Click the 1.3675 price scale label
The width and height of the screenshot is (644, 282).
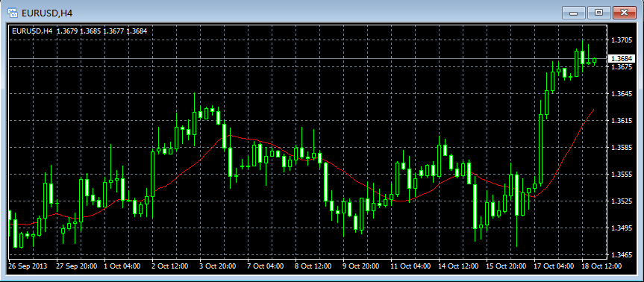[x=622, y=67]
